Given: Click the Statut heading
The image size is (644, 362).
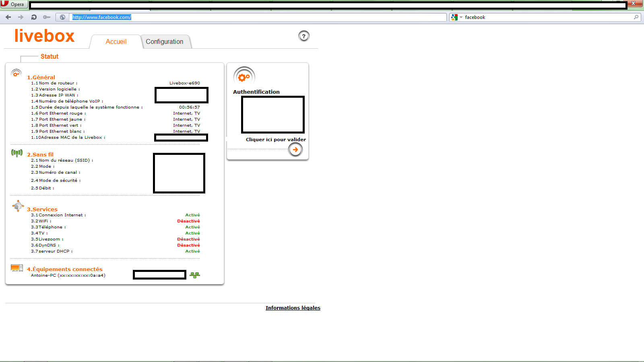Looking at the screenshot, I should pyautogui.click(x=50, y=57).
